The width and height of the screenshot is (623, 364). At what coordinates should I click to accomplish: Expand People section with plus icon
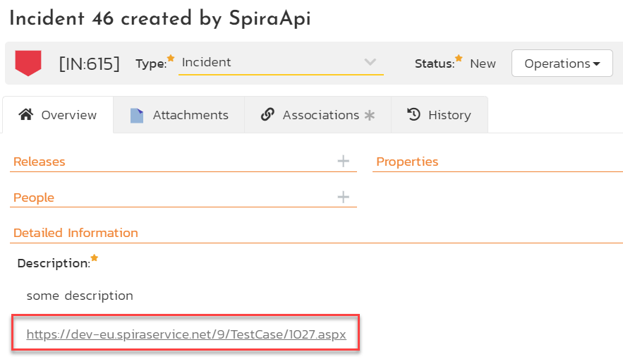pos(343,198)
